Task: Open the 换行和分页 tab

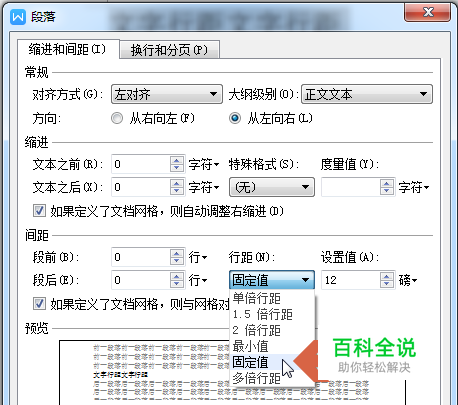Action: point(169,50)
